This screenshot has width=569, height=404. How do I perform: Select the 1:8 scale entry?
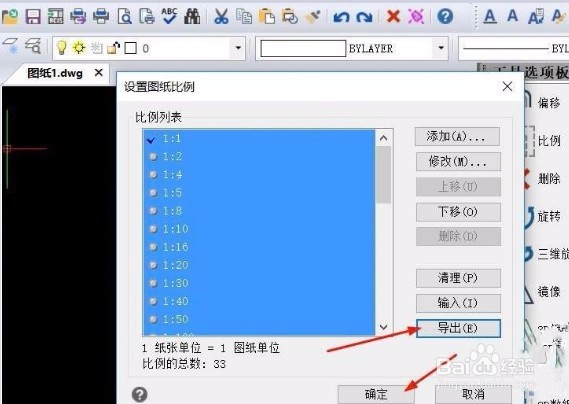[259, 211]
